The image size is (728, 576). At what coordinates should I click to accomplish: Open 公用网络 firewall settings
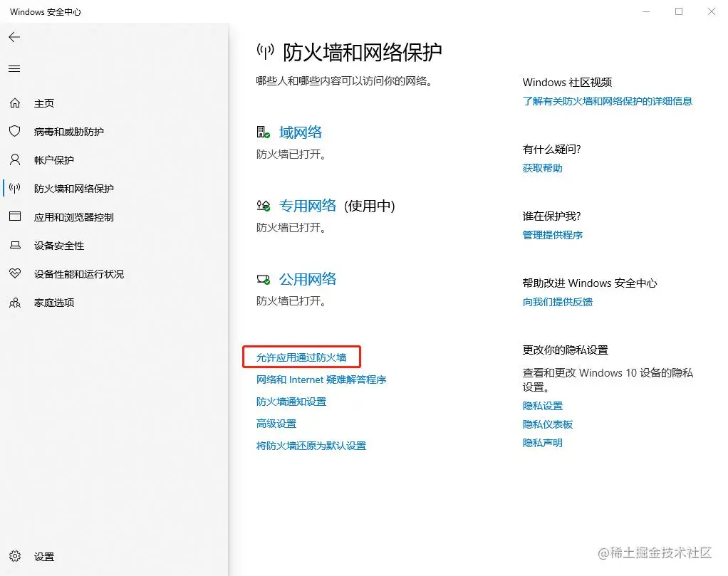[307, 279]
